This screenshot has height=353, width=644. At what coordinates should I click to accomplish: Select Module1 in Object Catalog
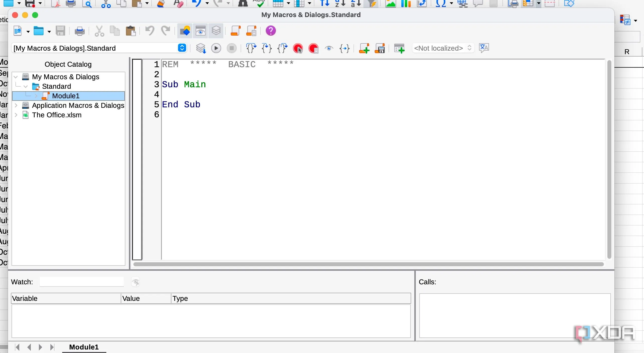click(66, 96)
